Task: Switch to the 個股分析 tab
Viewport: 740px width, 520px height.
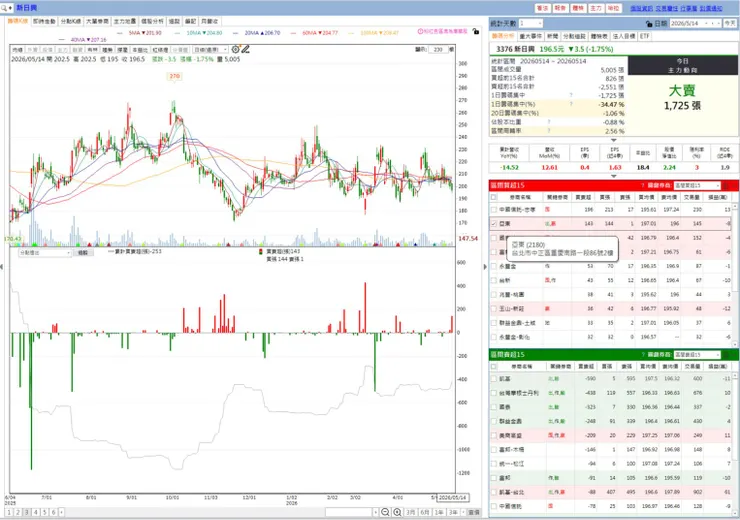Action: (x=152, y=21)
